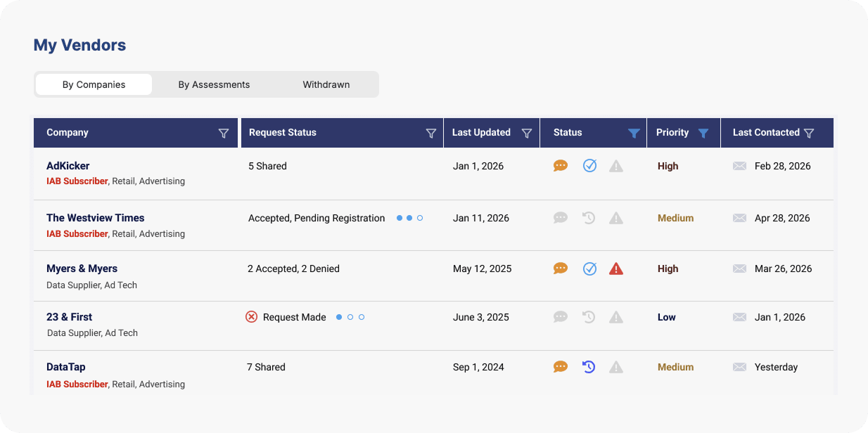Click "2 Accepted, 2 Denied" text
The width and height of the screenshot is (868, 433).
293,269
